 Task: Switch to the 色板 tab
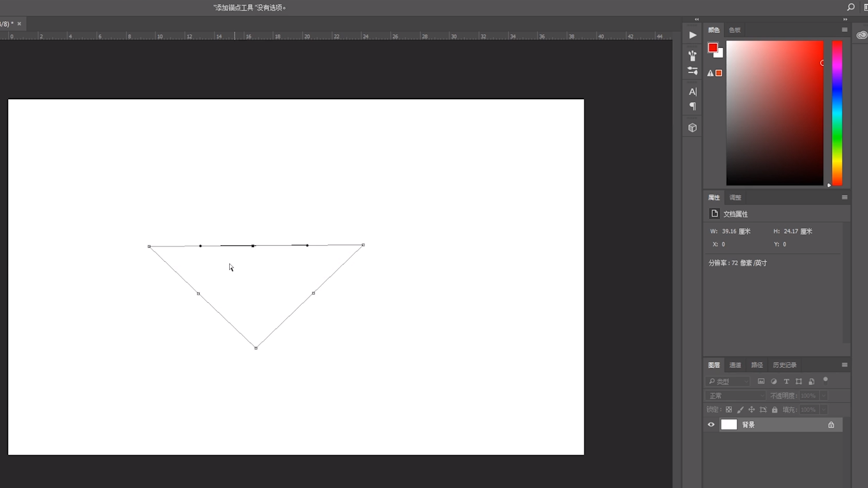coord(735,30)
